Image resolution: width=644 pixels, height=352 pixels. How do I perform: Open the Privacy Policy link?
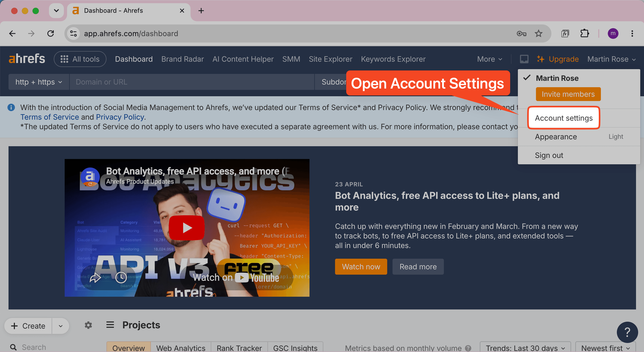120,117
